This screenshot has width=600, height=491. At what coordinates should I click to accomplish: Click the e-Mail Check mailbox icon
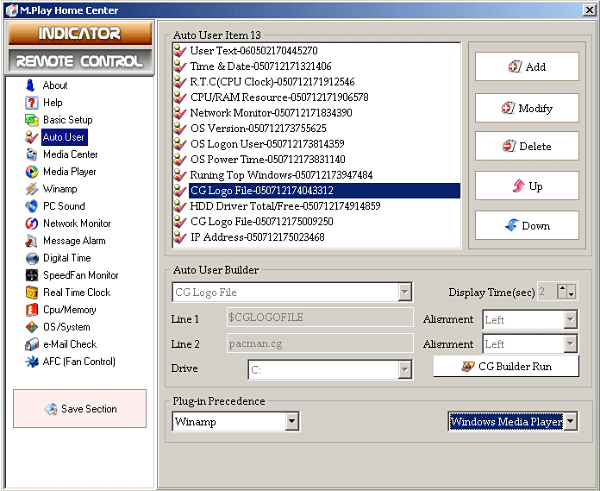coord(32,344)
